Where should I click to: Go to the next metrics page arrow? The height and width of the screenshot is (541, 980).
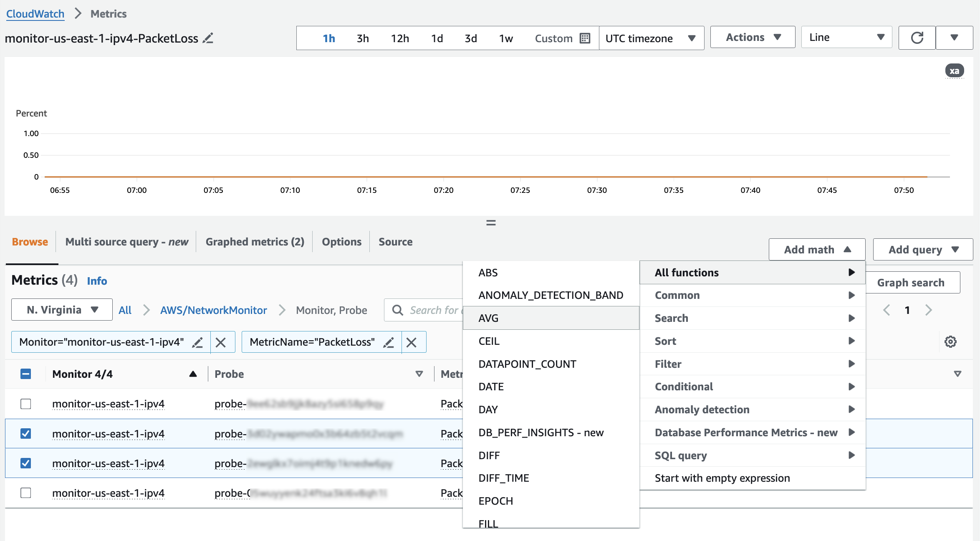coord(929,310)
